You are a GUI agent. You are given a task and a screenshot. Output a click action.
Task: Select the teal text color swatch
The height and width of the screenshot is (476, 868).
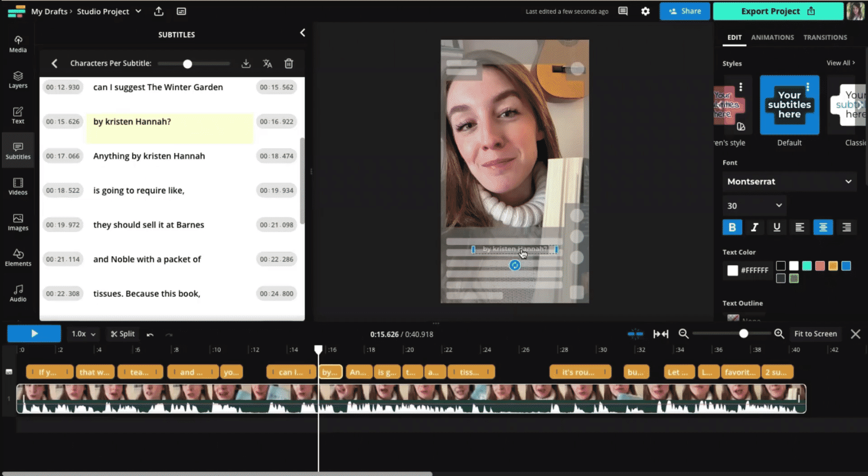click(807, 266)
